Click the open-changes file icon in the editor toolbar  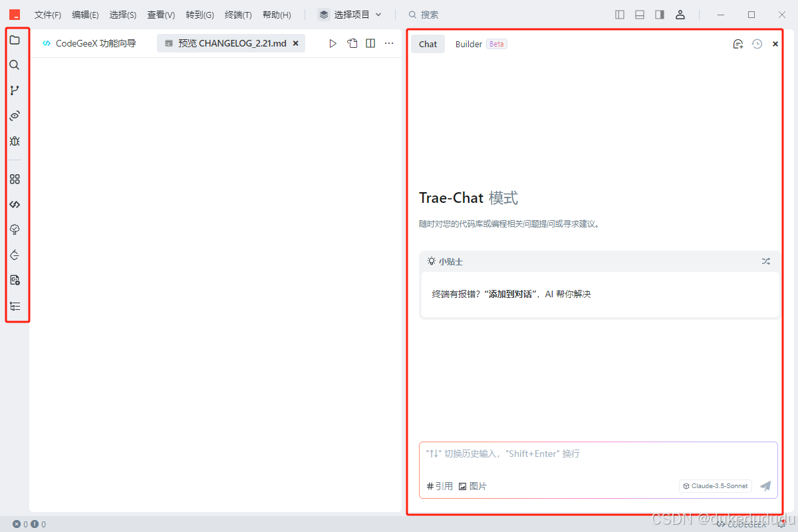coord(352,43)
